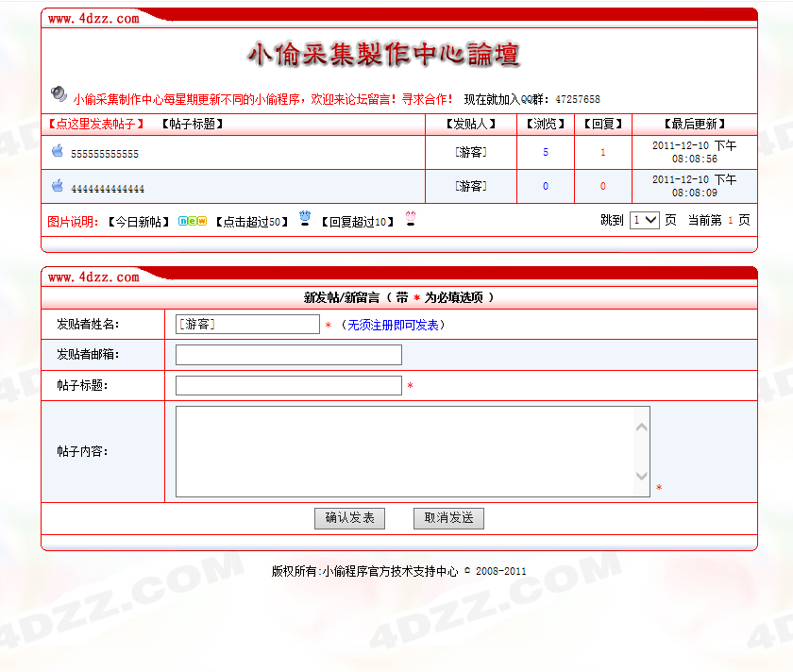Click the date 2011-12-10 下午 08:08:56
This screenshot has width=793, height=672.
[x=695, y=152]
